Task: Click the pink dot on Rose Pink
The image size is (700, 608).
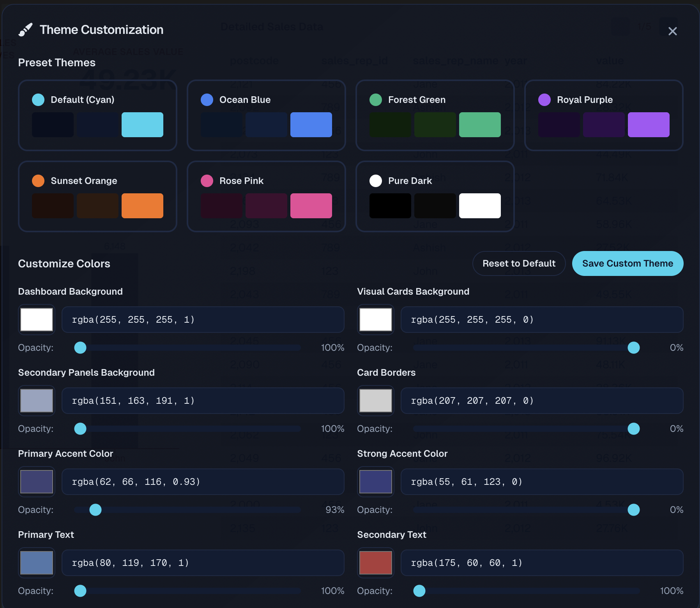Action: [x=207, y=180]
